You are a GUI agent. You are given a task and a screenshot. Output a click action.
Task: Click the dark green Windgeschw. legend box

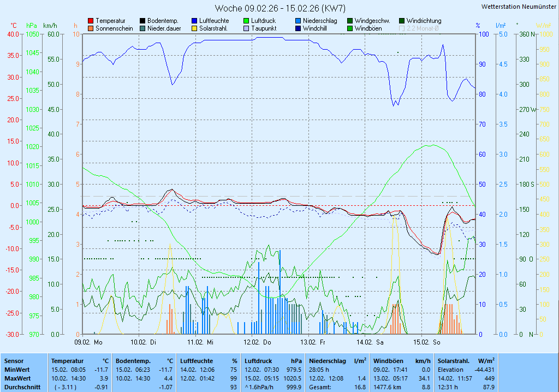coord(350,21)
